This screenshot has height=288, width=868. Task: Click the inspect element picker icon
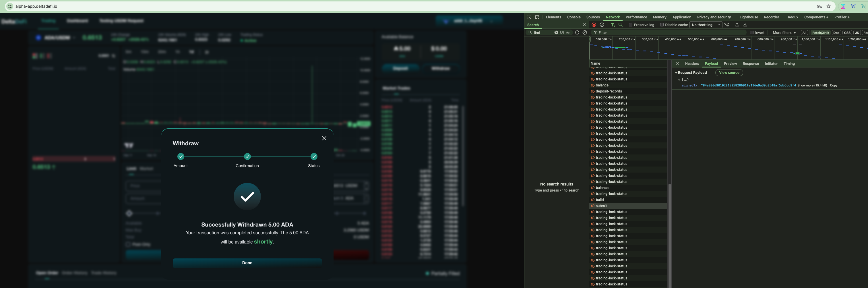529,17
